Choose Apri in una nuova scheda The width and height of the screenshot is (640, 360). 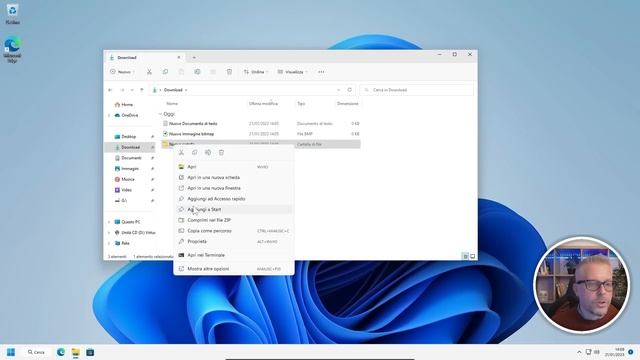pyautogui.click(x=234, y=178)
